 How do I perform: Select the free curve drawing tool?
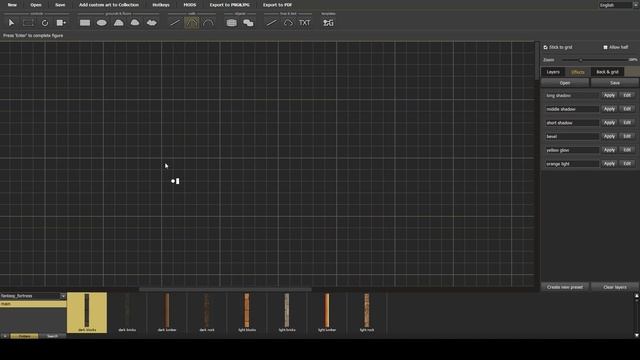pyautogui.click(x=288, y=23)
